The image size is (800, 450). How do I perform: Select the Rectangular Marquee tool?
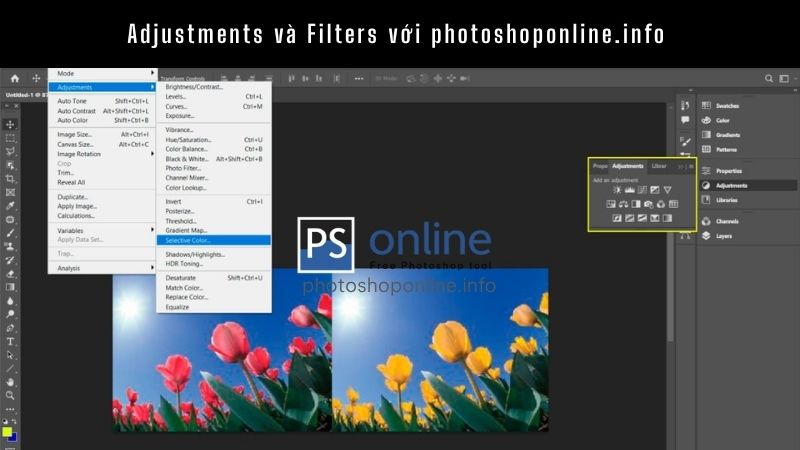(10, 138)
